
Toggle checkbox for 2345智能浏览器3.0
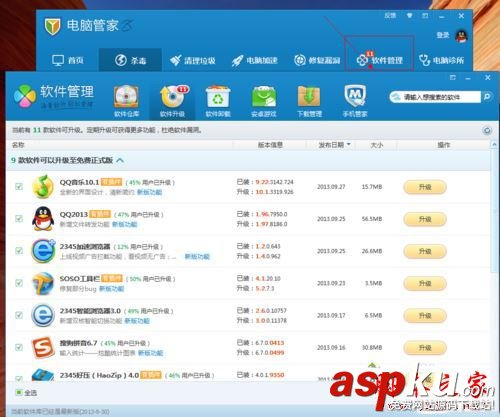point(19,315)
